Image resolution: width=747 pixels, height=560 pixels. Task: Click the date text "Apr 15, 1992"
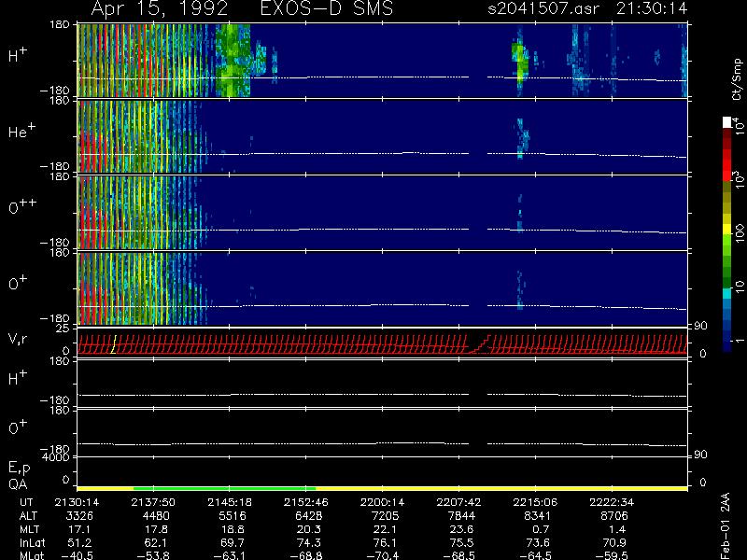click(159, 9)
